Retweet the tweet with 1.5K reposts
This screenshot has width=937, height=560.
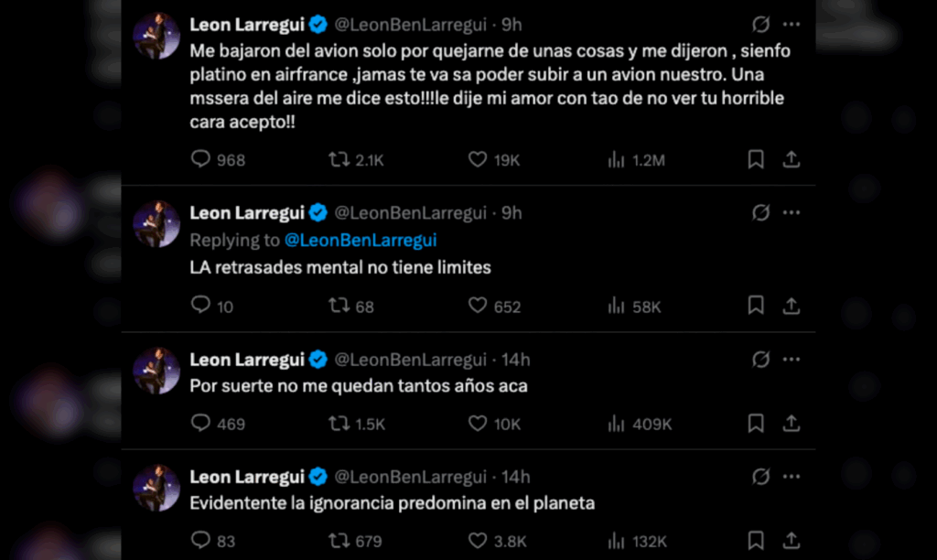click(x=339, y=424)
